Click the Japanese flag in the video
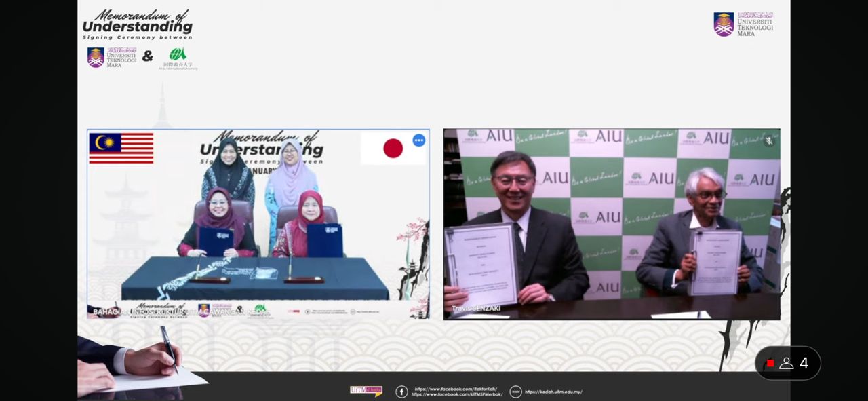Image resolution: width=868 pixels, height=401 pixels. coord(393,148)
